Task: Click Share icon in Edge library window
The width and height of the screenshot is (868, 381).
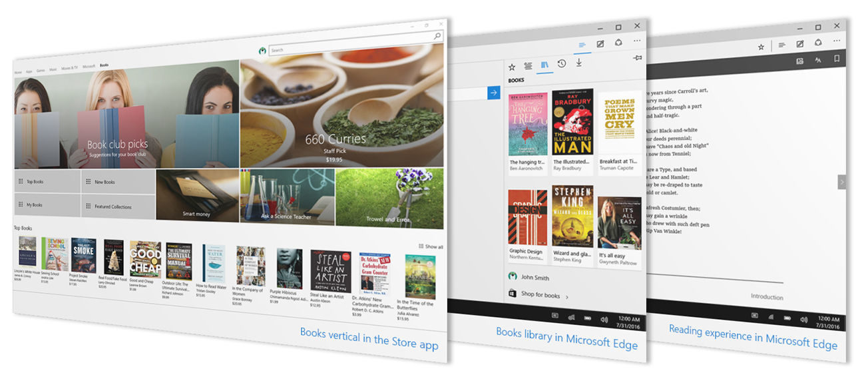Action: (x=618, y=43)
